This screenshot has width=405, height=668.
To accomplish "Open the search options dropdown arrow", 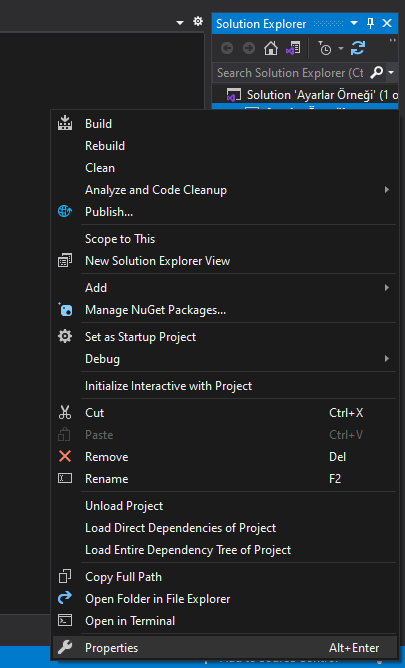I will [x=391, y=73].
